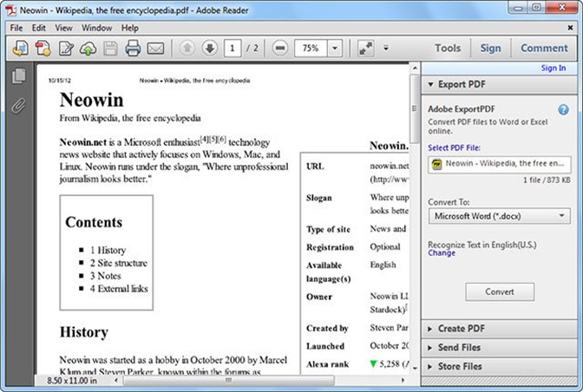The width and height of the screenshot is (583, 392).
Task: Go to next page arrow
Action: coord(209,49)
